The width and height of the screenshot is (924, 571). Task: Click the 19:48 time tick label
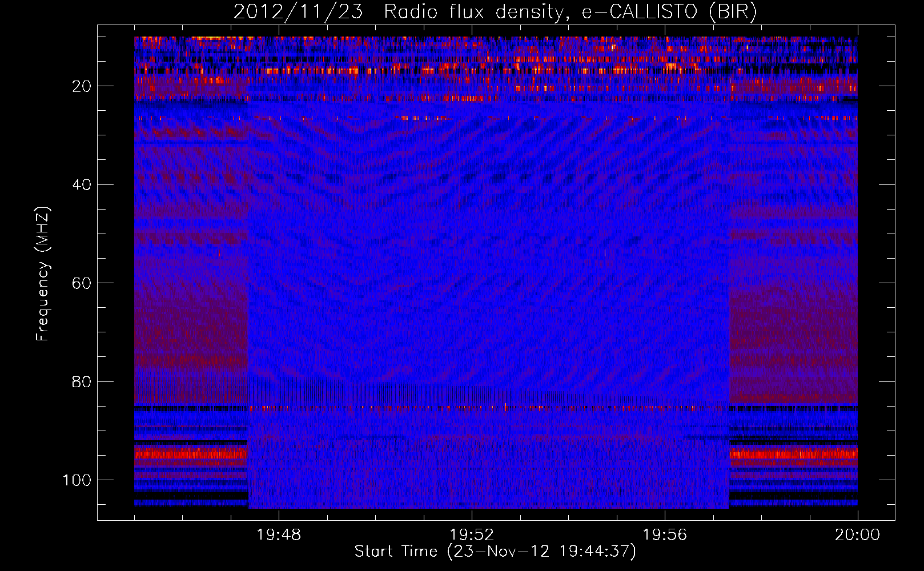(279, 535)
